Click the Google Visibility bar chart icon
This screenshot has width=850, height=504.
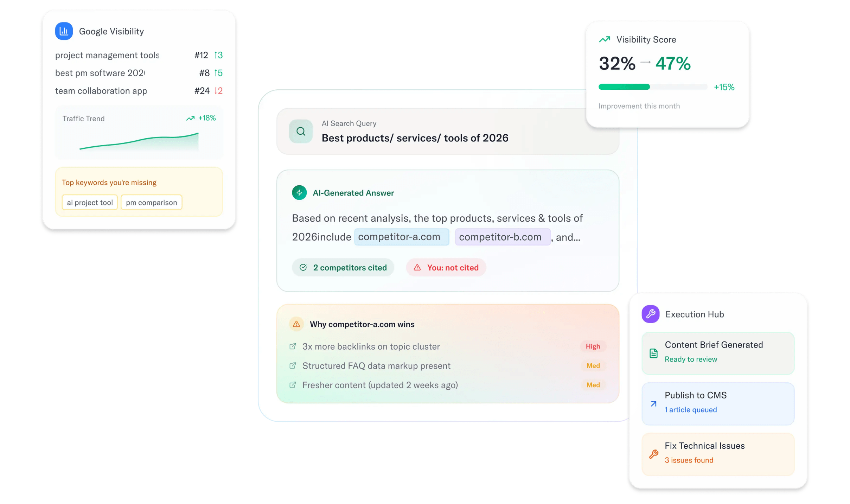point(64,31)
